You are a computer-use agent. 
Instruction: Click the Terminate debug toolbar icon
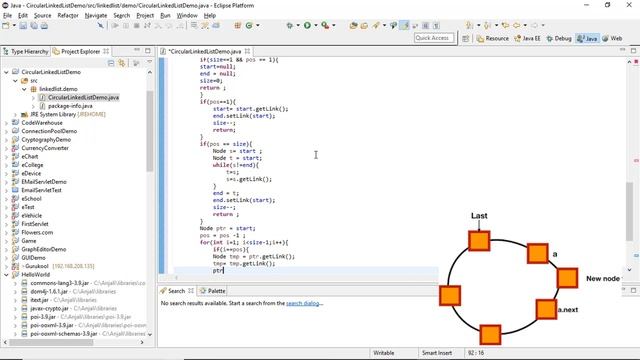coord(137,26)
